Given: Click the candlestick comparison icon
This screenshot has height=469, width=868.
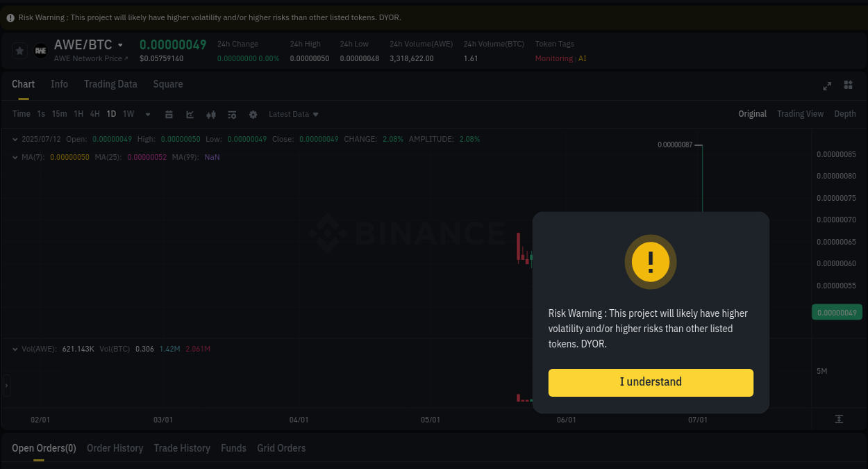Looking at the screenshot, I should (210, 114).
